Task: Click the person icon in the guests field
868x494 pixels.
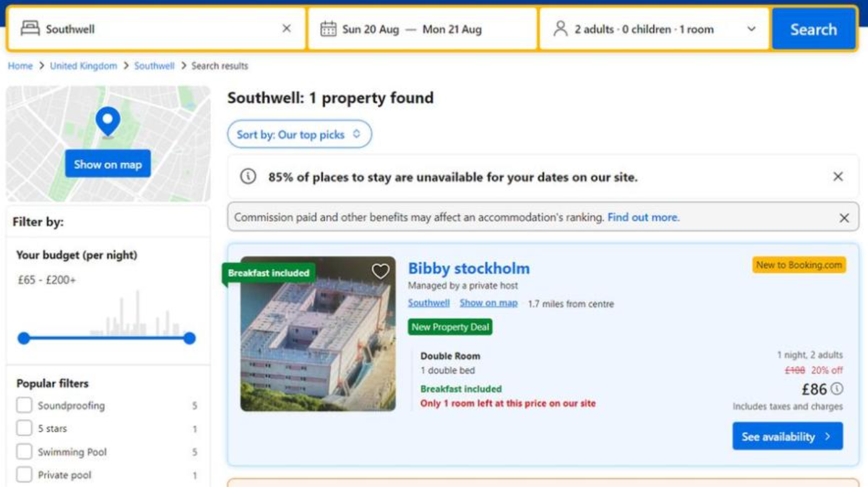Action: (560, 29)
